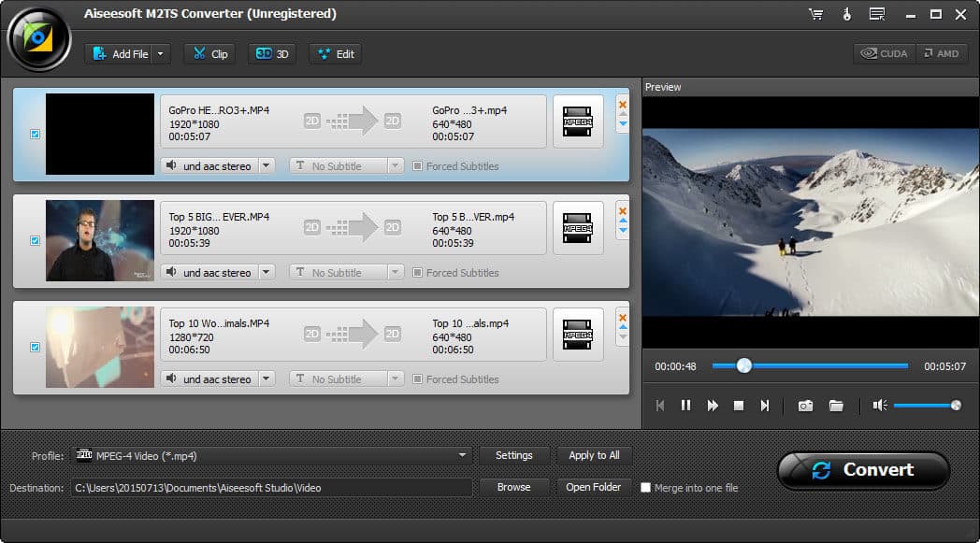Open profile Settings

click(513, 455)
